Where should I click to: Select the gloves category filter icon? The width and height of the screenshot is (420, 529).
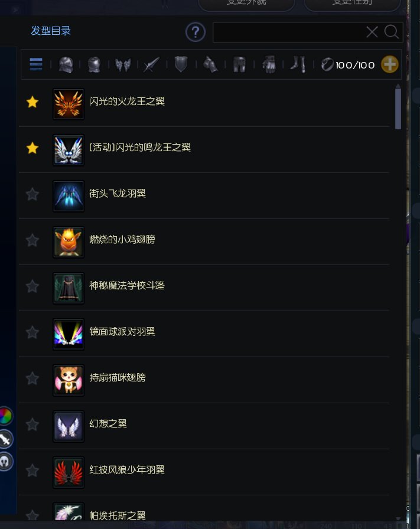pos(269,64)
